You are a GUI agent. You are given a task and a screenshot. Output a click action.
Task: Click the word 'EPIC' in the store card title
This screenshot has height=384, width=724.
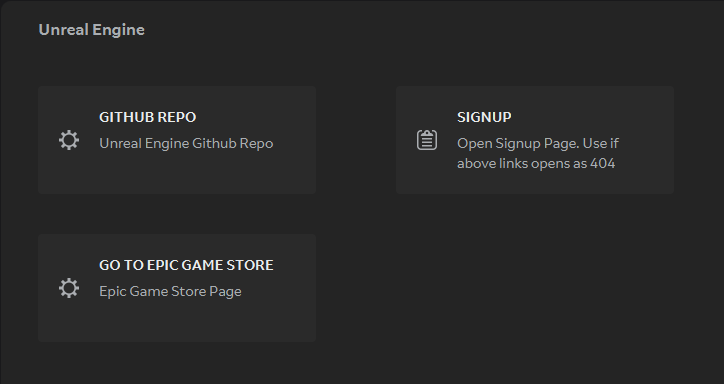click(160, 265)
